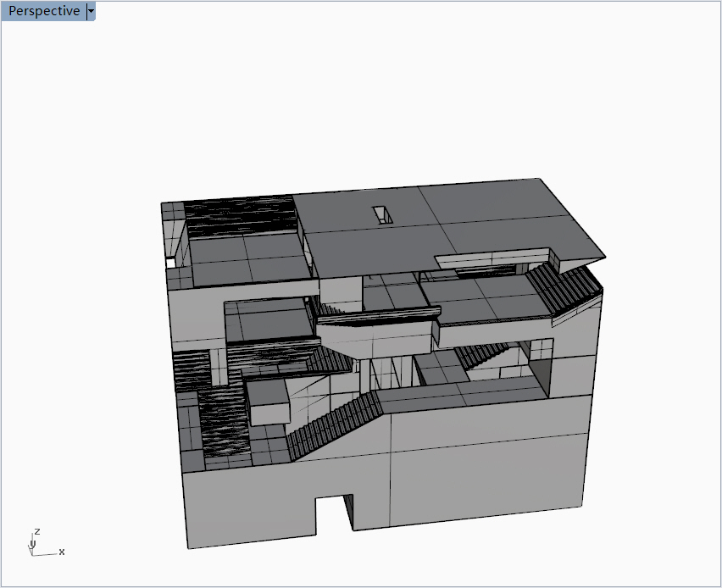This screenshot has width=722, height=588.
Task: Click the Perspective viewport title label
Action: [44, 11]
